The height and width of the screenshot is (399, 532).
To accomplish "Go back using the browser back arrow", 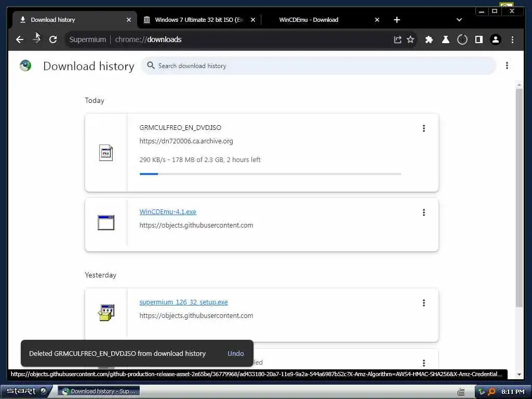I will [x=20, y=39].
